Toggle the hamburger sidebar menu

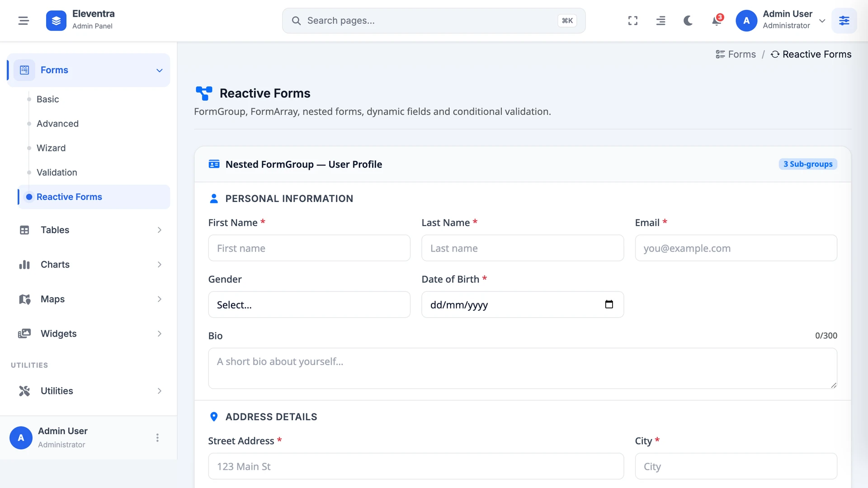pyautogui.click(x=24, y=21)
